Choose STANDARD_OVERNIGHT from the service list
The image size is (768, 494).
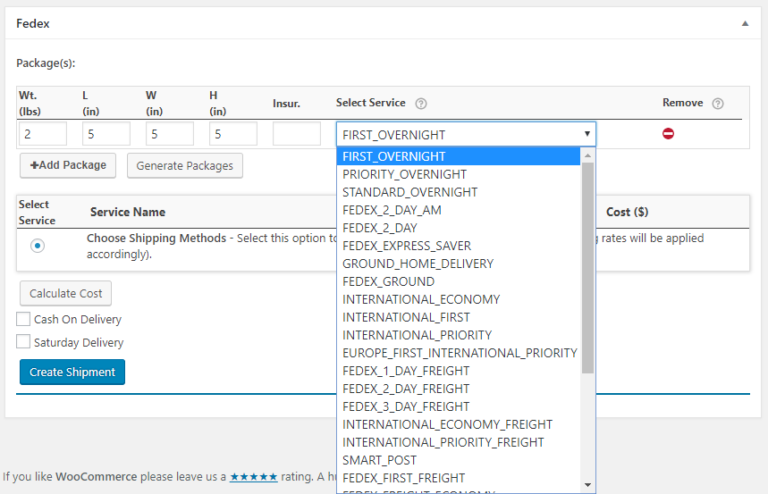coord(458,192)
